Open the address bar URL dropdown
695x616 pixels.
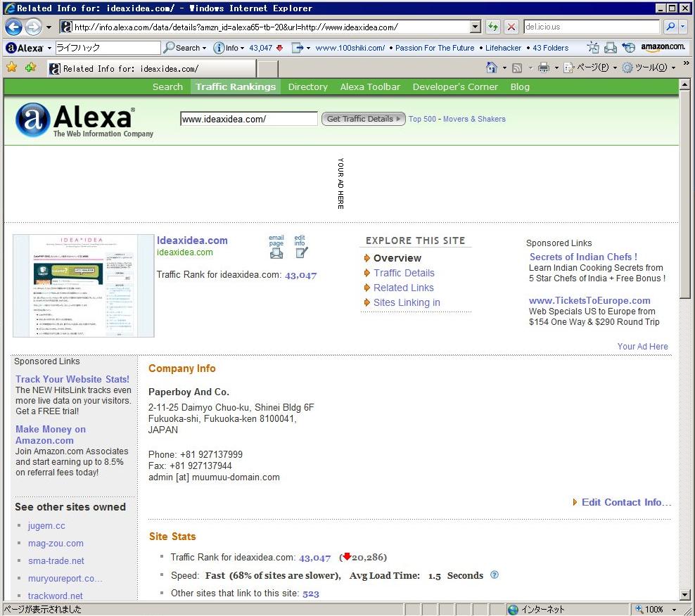(476, 27)
